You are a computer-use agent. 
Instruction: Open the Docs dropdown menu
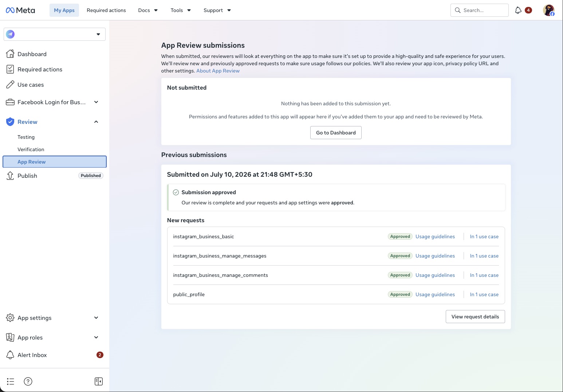148,10
